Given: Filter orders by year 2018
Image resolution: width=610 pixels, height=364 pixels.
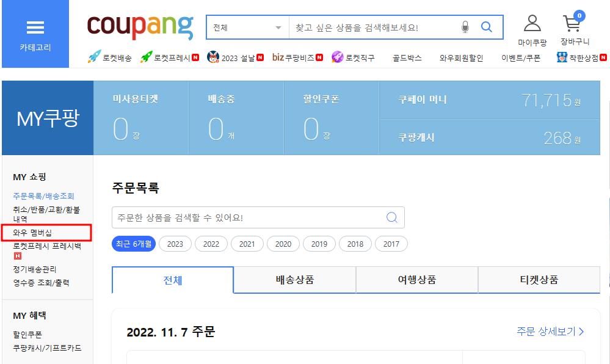Looking at the screenshot, I should (x=355, y=244).
